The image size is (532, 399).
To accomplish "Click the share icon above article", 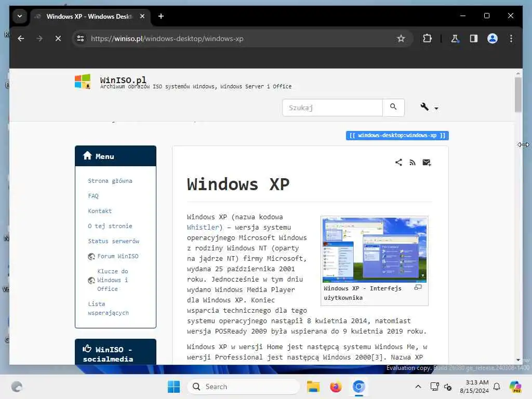I will [x=398, y=163].
